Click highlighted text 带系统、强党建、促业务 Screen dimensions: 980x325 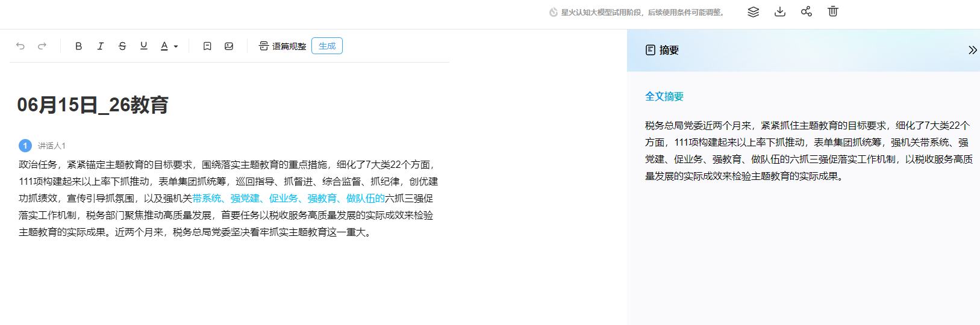[x=245, y=198]
